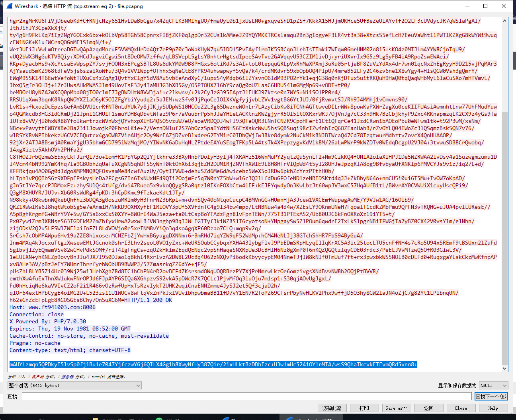Click the 查找下一个(N) find next button
516x420 pixels.
491,397
